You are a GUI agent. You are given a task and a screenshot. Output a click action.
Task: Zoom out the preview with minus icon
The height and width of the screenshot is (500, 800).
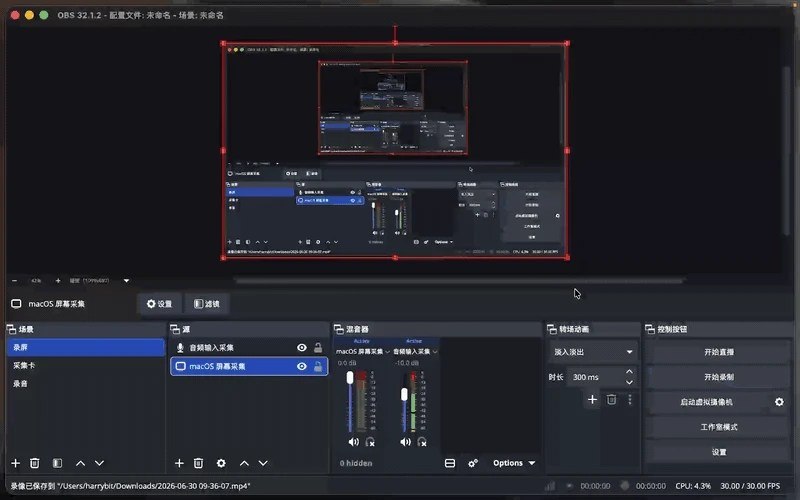(x=14, y=281)
